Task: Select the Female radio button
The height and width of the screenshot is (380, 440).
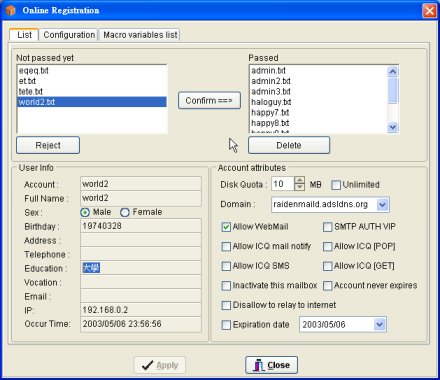Action: 125,212
